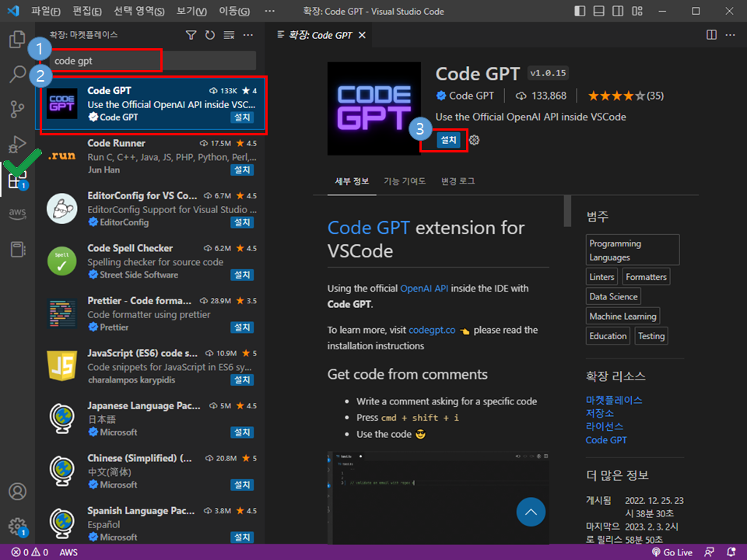The height and width of the screenshot is (560, 747).
Task: Open the AWS toolkit view
Action: [x=17, y=213]
